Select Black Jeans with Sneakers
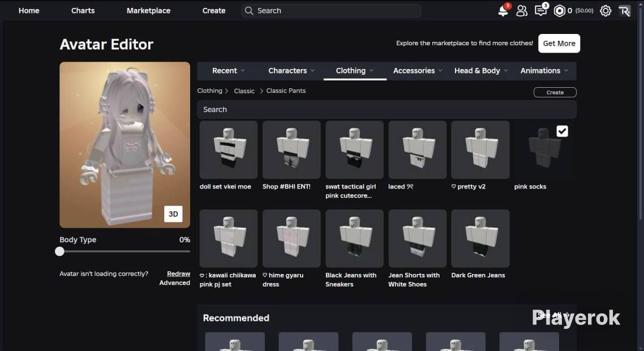Screen dimensions: 644x351 point(354,238)
